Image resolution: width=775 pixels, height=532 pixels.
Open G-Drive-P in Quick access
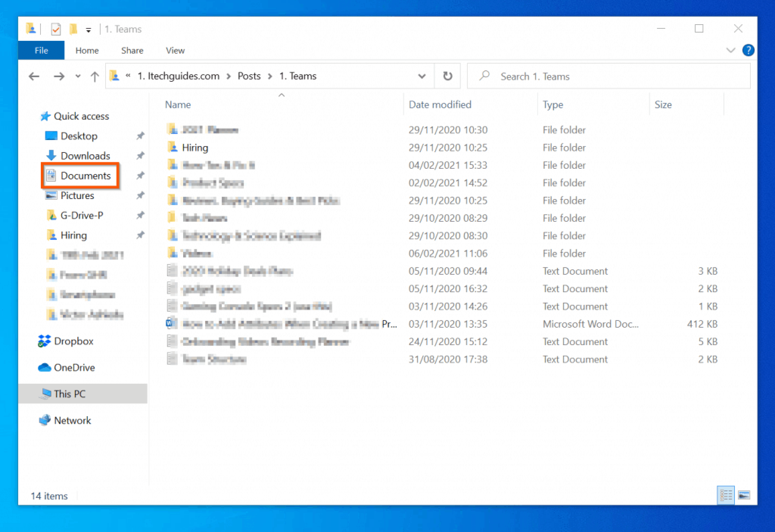click(x=82, y=215)
